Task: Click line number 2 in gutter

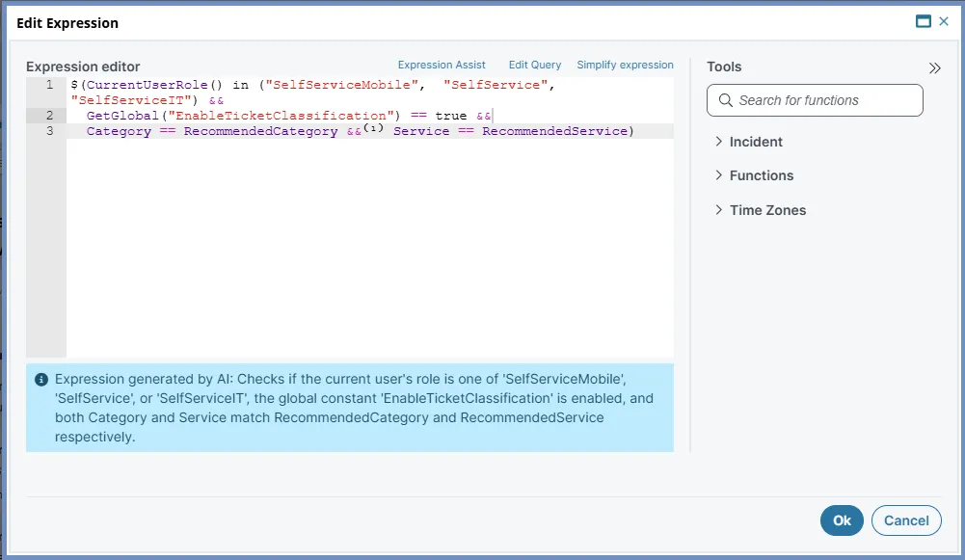Action: click(x=49, y=116)
